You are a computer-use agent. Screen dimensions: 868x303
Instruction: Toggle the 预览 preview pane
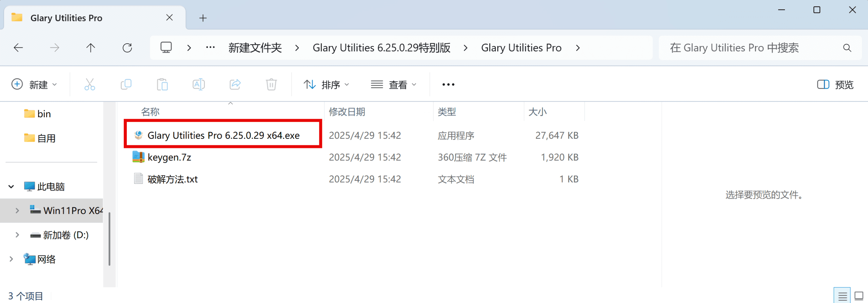click(835, 84)
